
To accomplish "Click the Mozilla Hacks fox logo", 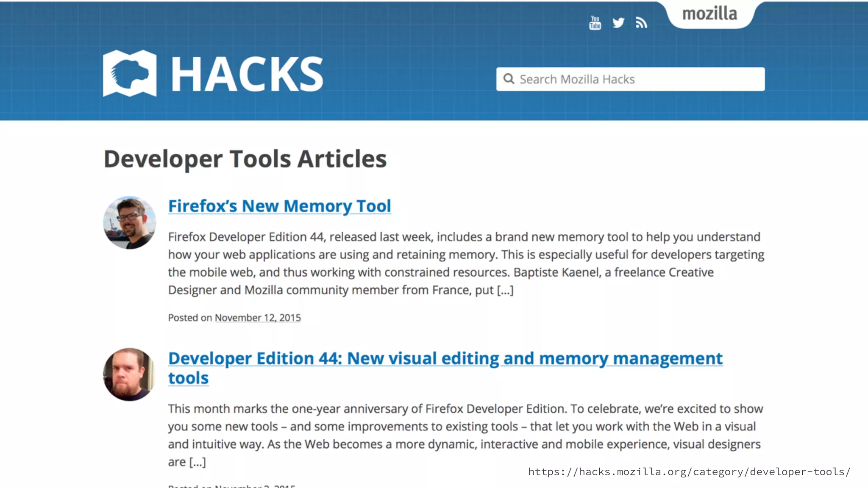I will click(130, 73).
